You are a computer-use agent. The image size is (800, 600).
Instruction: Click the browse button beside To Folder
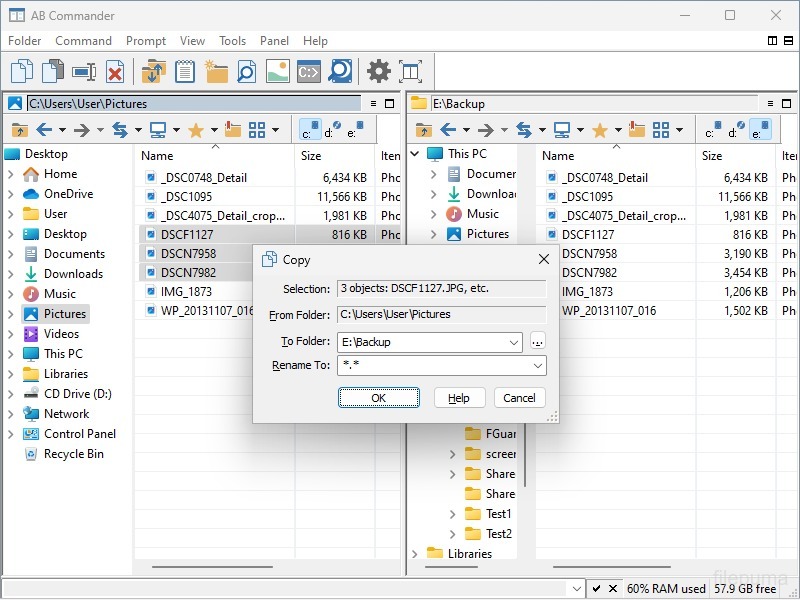click(538, 342)
